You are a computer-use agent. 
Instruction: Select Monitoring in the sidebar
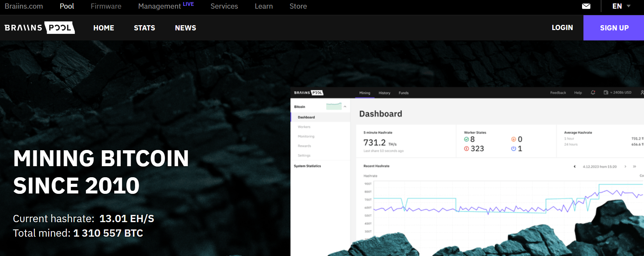point(306,136)
